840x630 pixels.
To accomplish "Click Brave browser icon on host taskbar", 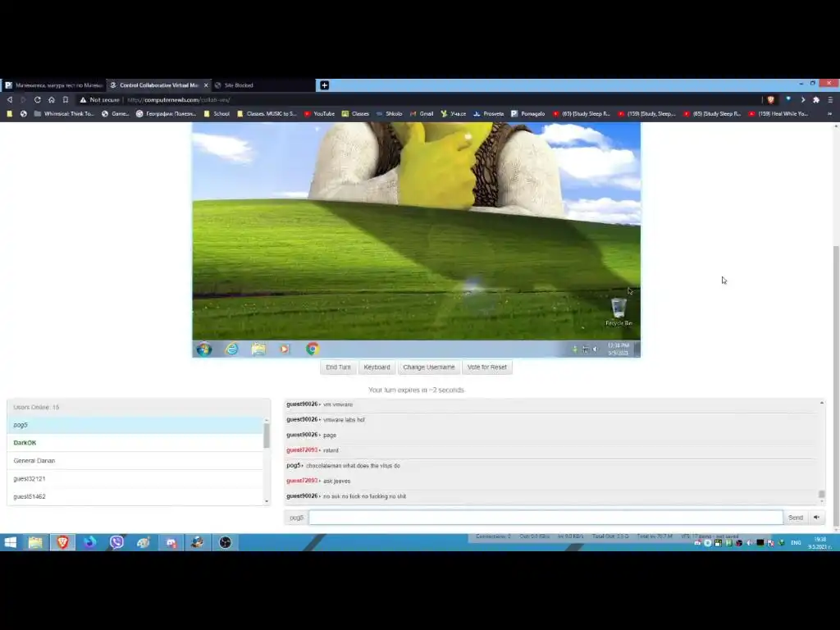I will click(x=62, y=543).
